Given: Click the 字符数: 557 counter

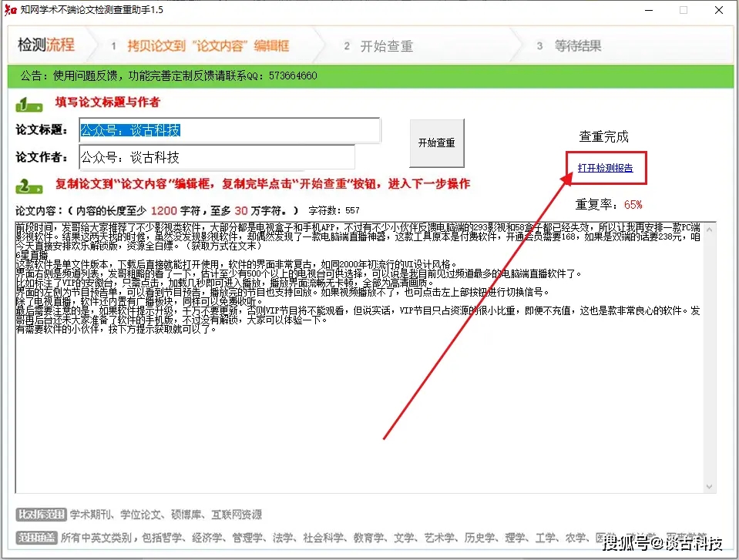Looking at the screenshot, I should (334, 210).
